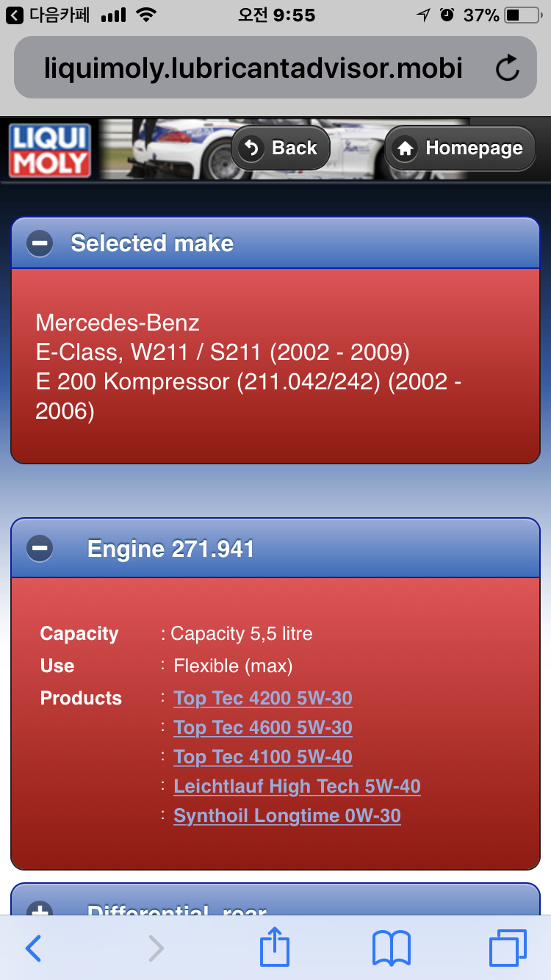The height and width of the screenshot is (980, 551).
Task: Open the Synthoil Longtime 0W-30 link
Action: (287, 815)
